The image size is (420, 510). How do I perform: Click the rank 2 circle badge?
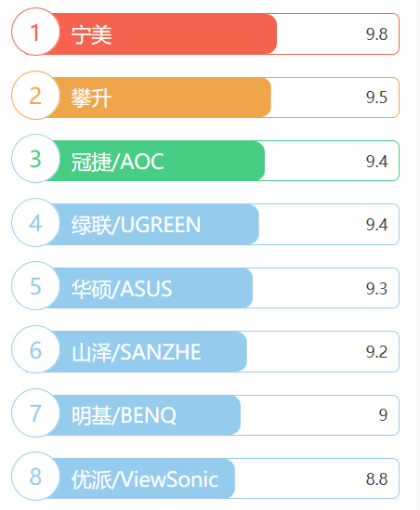tap(36, 96)
